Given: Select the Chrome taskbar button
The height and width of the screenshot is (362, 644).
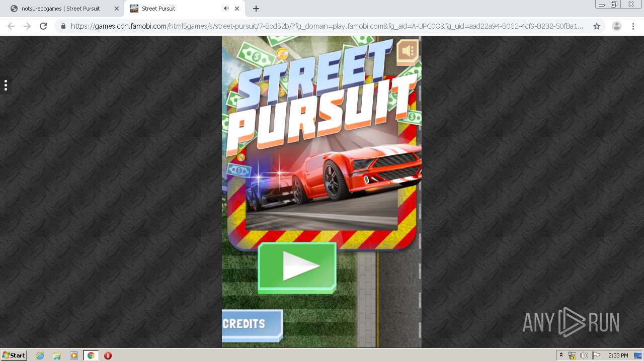Looking at the screenshot, I should [91, 355].
